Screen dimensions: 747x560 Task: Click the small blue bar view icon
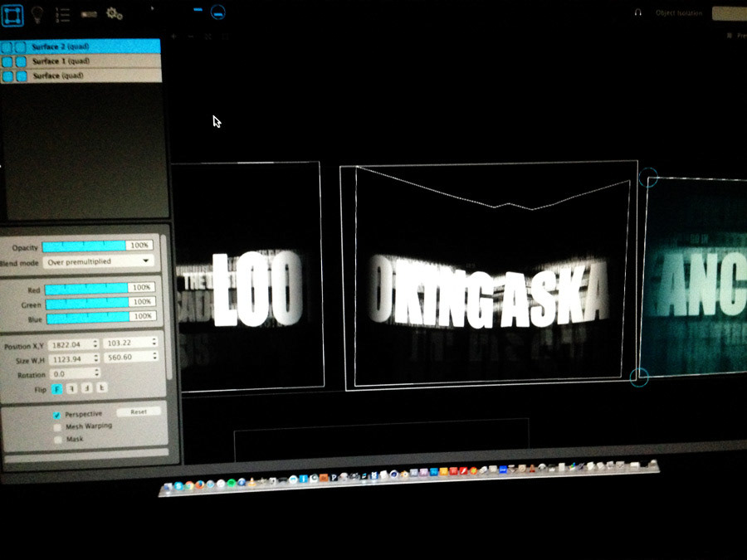pyautogui.click(x=198, y=9)
